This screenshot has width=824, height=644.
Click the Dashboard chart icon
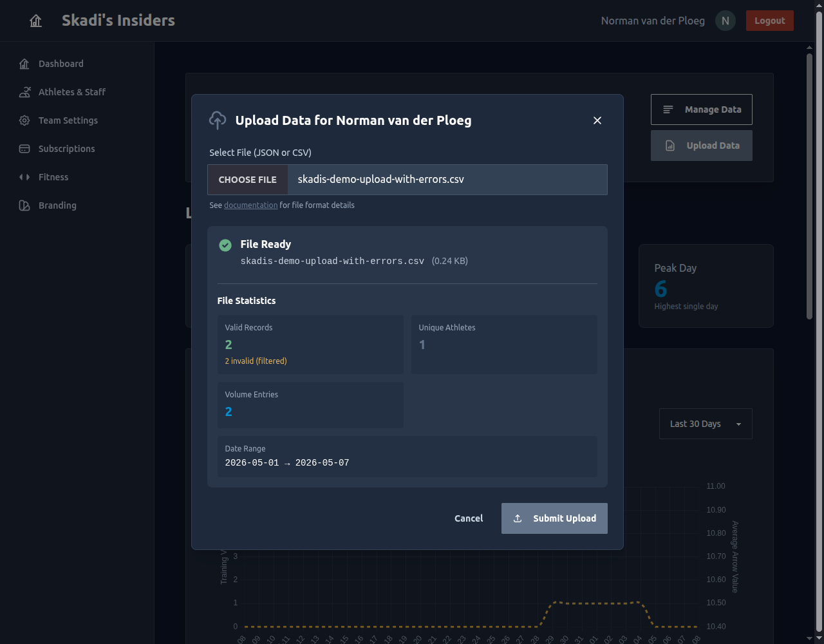point(24,64)
